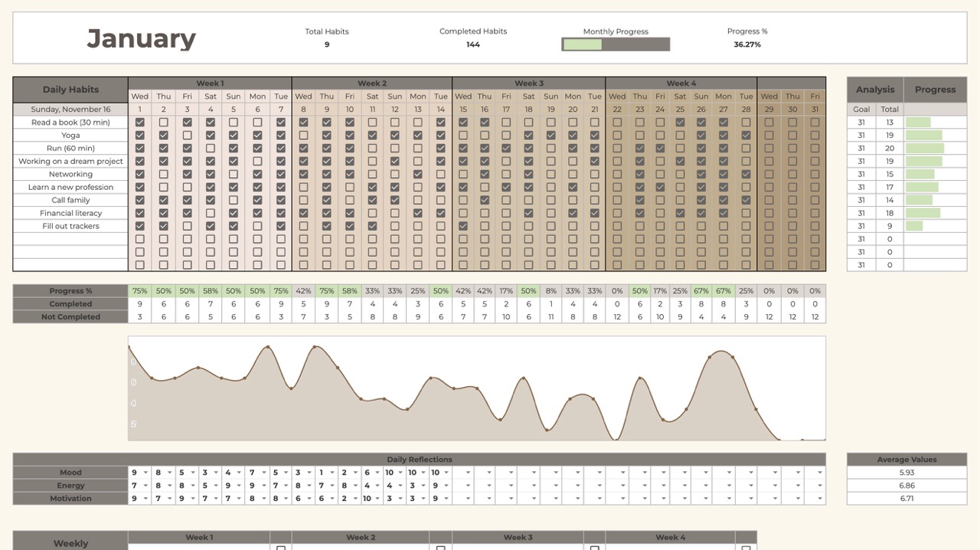This screenshot has height=550, width=980.
Task: Select the Week 4 header in Daily Habits
Action: click(x=681, y=83)
